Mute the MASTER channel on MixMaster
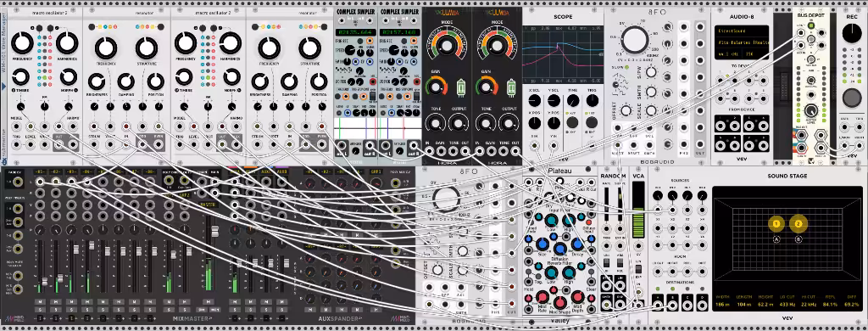868x331 pixels. (209, 301)
